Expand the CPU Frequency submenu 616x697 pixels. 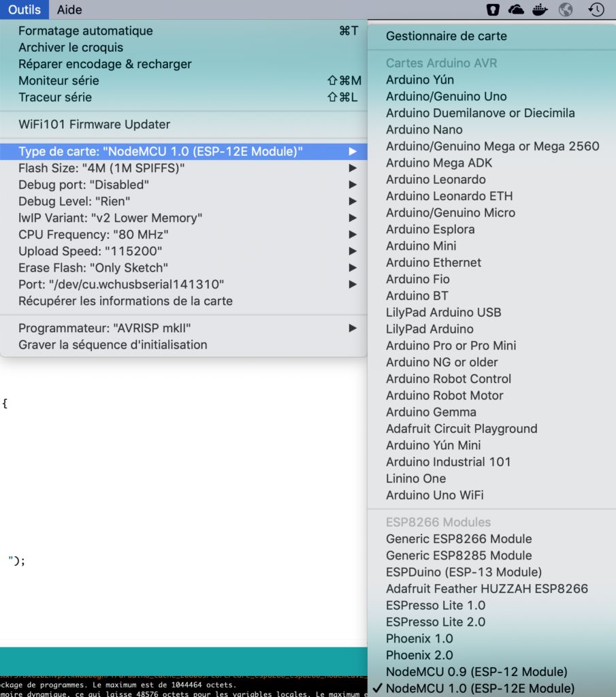pyautogui.click(x=184, y=235)
